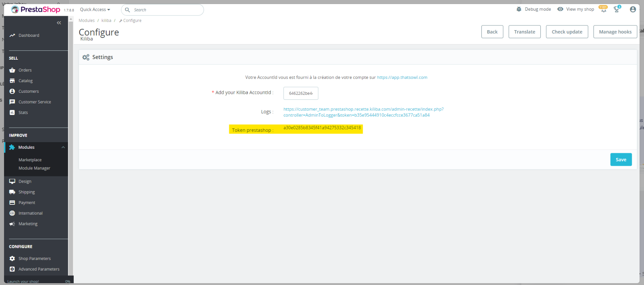Open Orders from basket icon

pos(12,70)
